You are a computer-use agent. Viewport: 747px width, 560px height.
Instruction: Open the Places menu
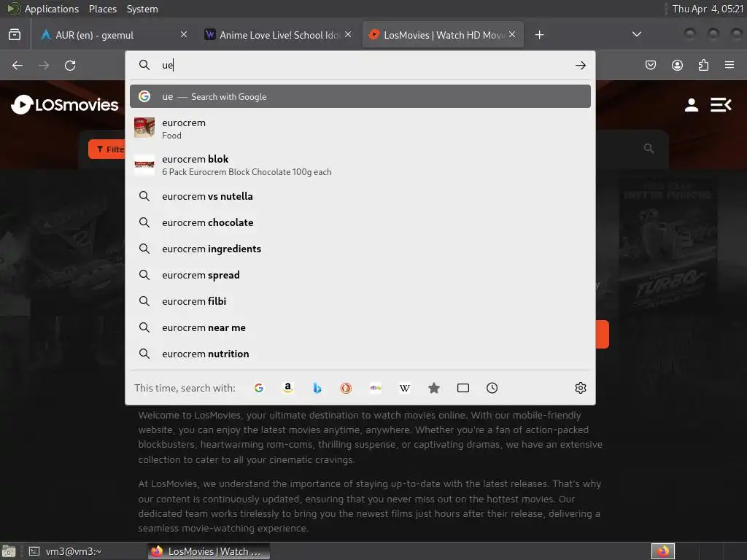click(x=102, y=9)
